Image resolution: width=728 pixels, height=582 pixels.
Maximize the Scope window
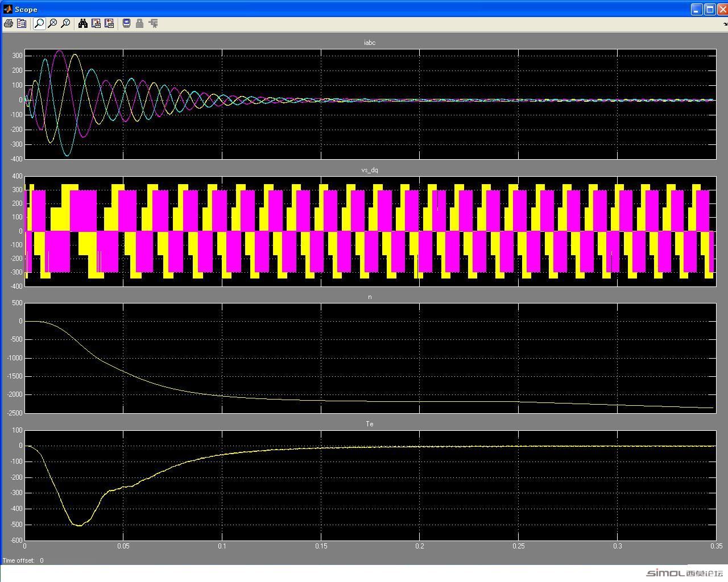(710, 9)
